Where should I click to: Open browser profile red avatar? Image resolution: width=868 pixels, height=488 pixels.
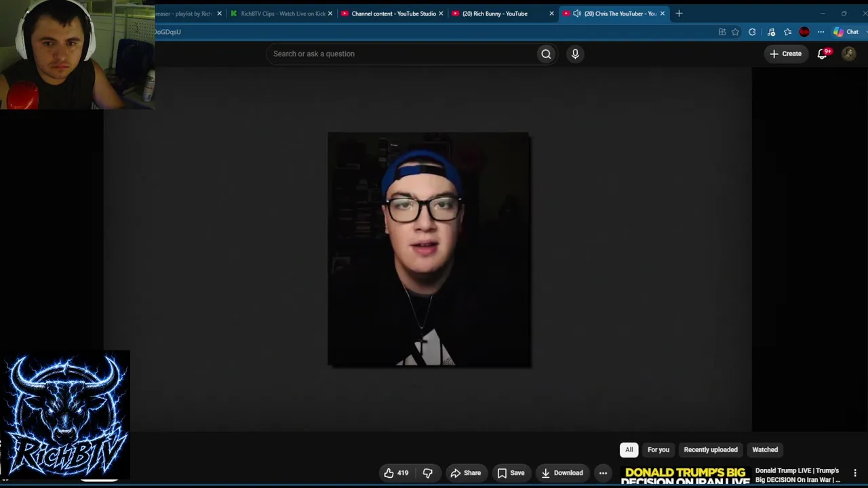[804, 32]
